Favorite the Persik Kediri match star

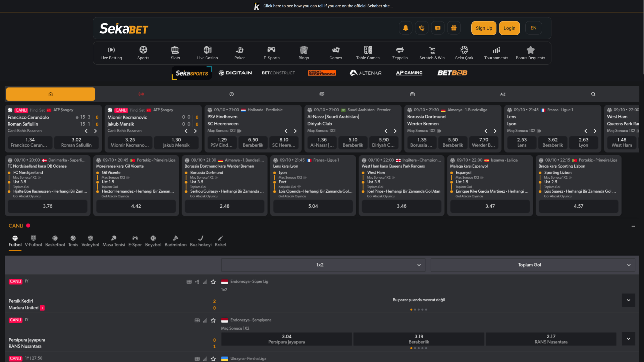coord(213,282)
